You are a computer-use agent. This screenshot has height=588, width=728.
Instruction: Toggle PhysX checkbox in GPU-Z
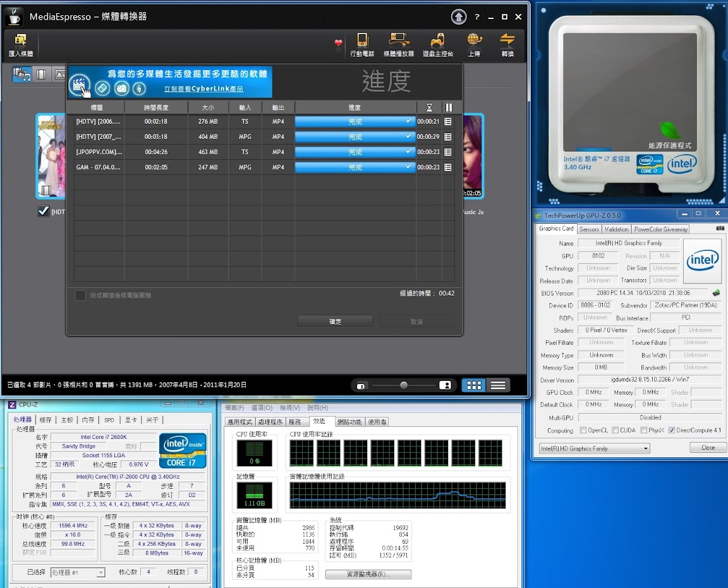point(643,430)
